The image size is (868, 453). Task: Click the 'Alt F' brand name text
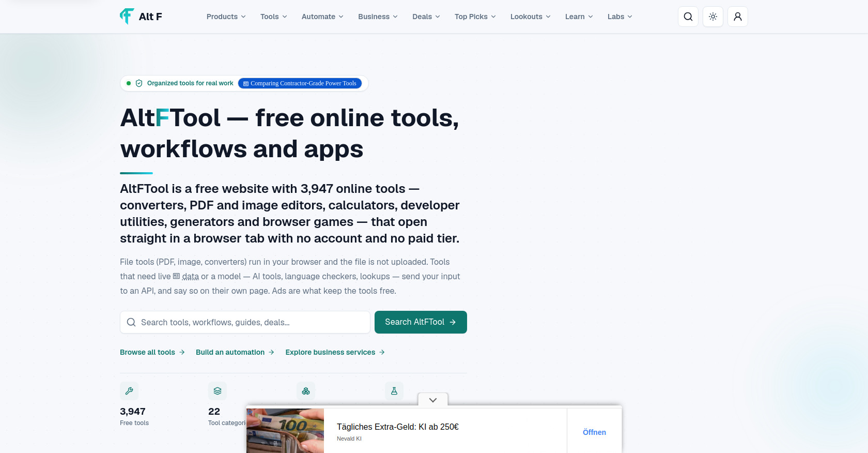pyautogui.click(x=150, y=17)
